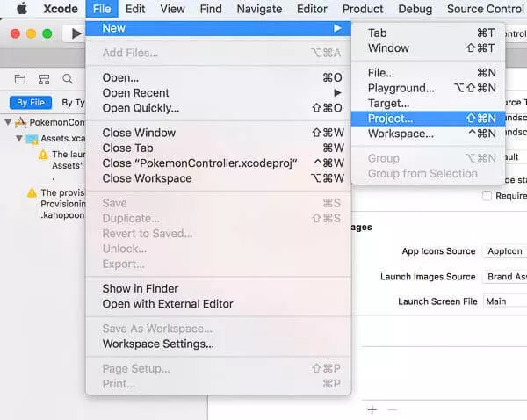Viewport: 527px width, 420px height.
Task: Click the plus button at bottom
Action: (372, 409)
